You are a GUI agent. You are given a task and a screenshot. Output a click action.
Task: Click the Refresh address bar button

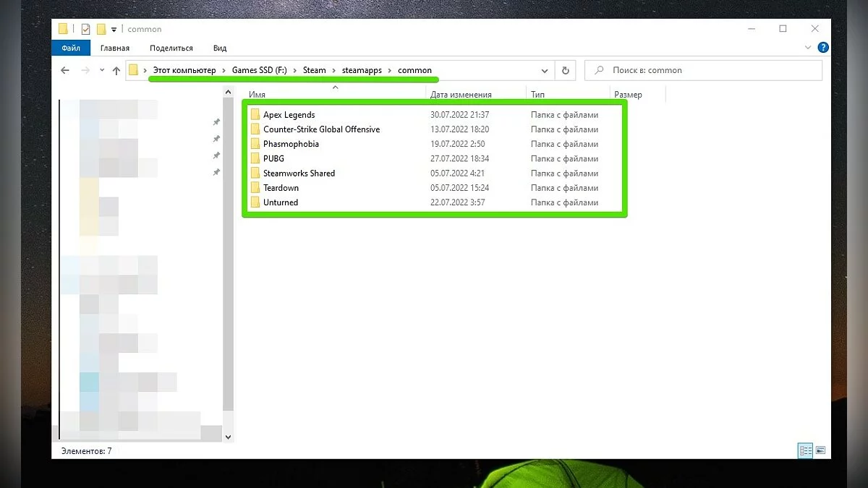(x=565, y=70)
